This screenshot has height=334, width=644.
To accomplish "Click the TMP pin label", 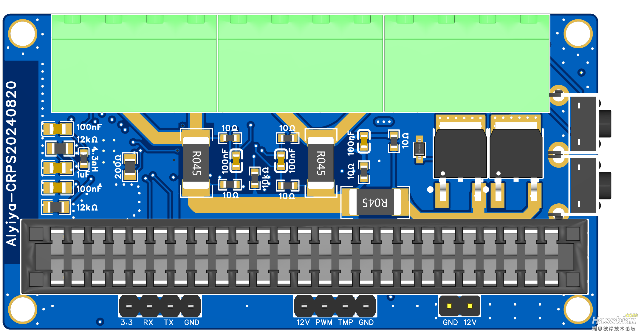I will point(346,322).
